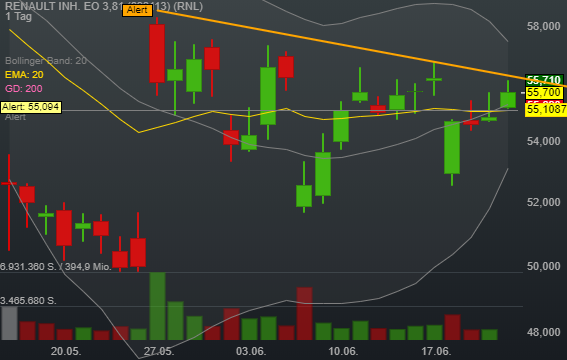Click the RENAULT INH. chart title

tap(104, 6)
